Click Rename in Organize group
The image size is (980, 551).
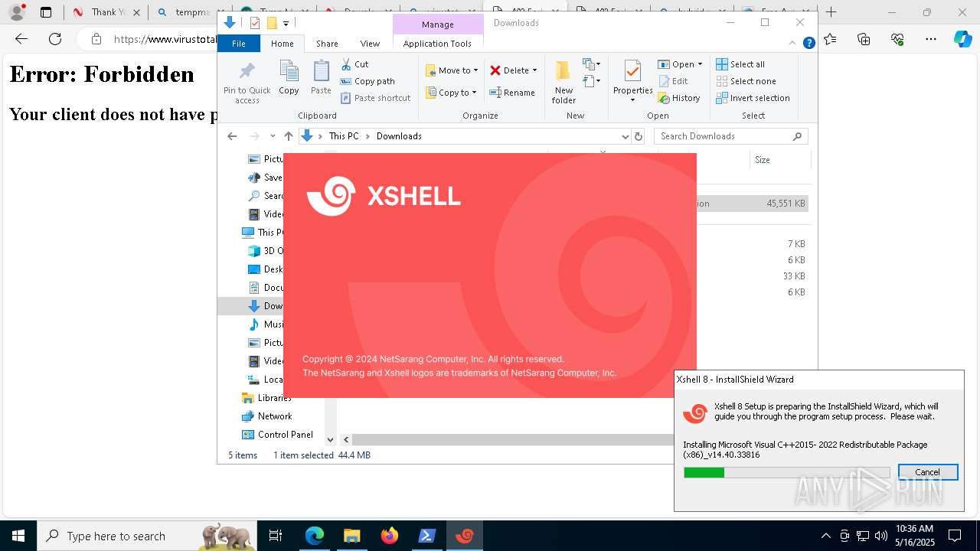512,93
